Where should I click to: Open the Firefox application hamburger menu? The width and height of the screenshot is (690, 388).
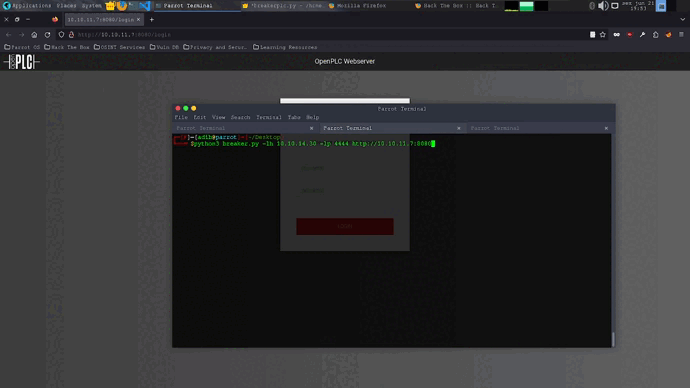(x=681, y=34)
